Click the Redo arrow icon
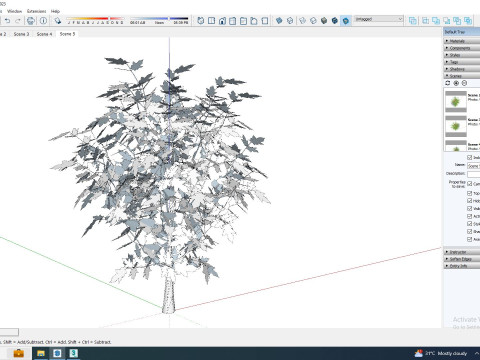The height and width of the screenshot is (360, 480). pos(18,21)
